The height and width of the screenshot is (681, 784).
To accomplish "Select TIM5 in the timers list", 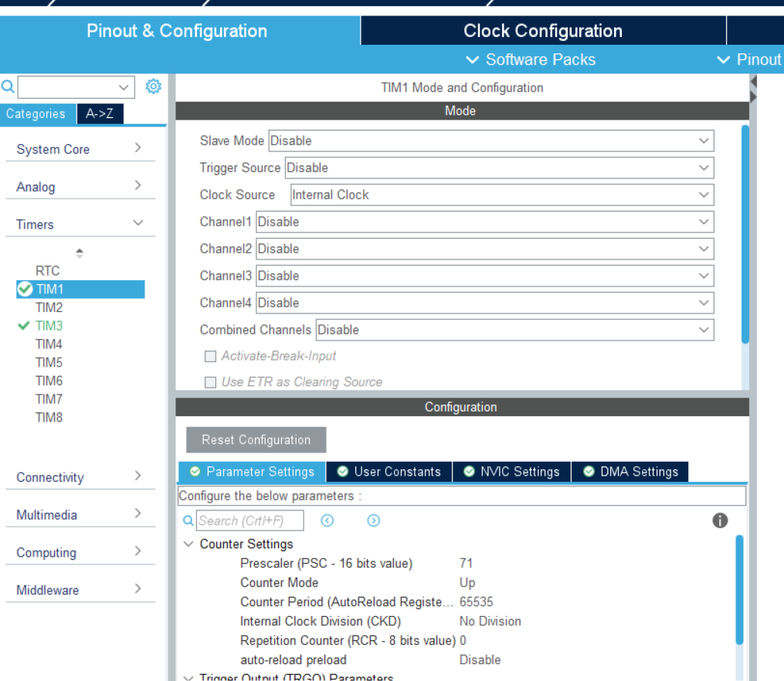I will click(x=49, y=362).
